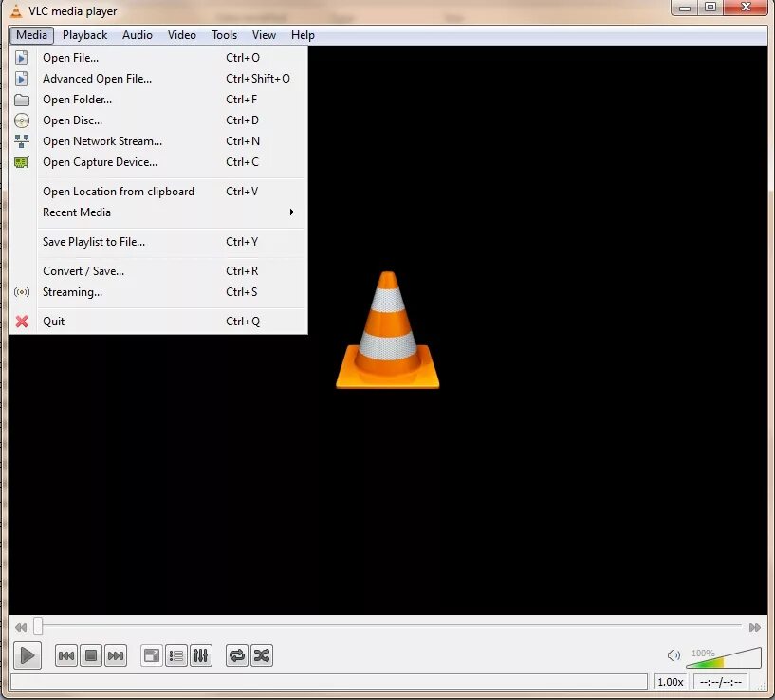Click the Open Network Stream icon
This screenshot has width=775, height=700.
tap(21, 141)
